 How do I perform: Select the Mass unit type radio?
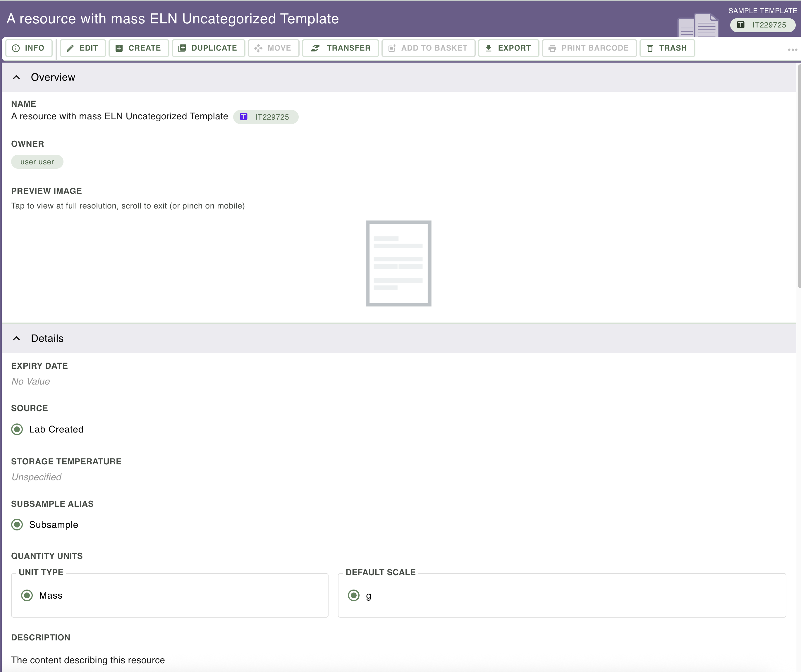click(x=27, y=595)
